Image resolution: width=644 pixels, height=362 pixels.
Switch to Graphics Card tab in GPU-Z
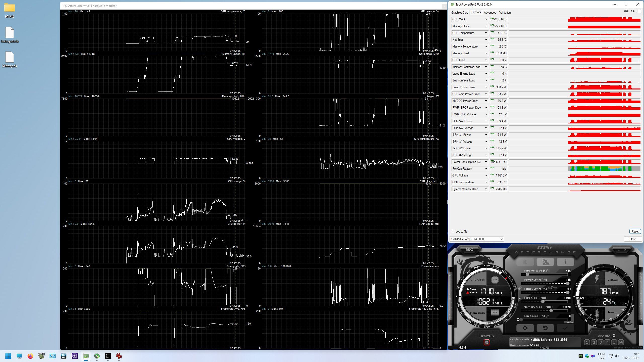[460, 13]
